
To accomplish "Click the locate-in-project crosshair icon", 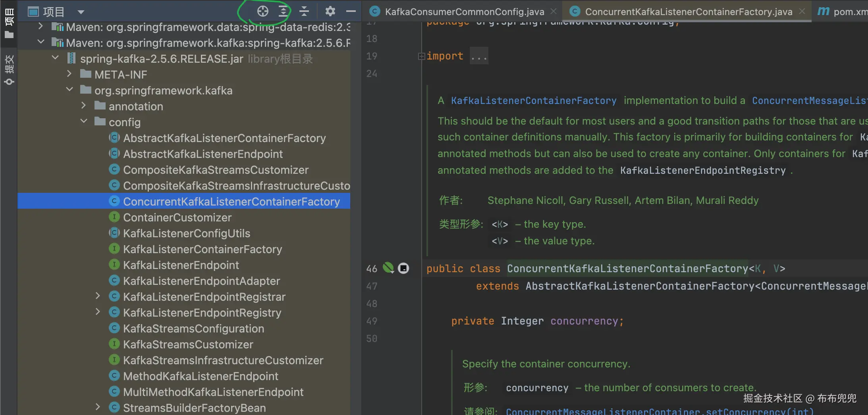I will click(x=262, y=12).
